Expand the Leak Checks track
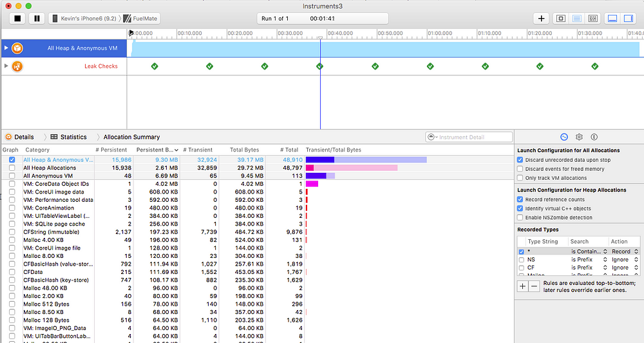 tap(6, 66)
